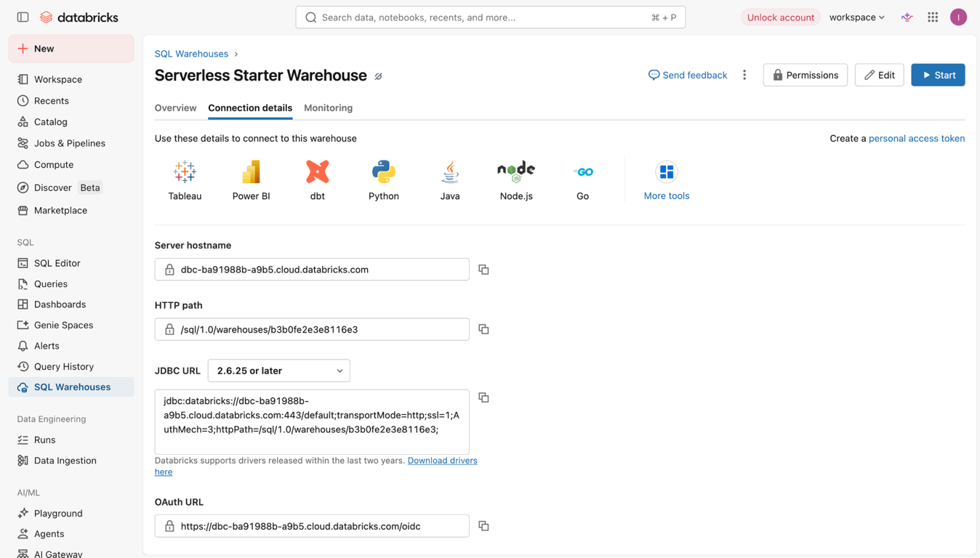Open Permissions dialog
Viewport: 980px width, 558px height.
[x=805, y=75]
